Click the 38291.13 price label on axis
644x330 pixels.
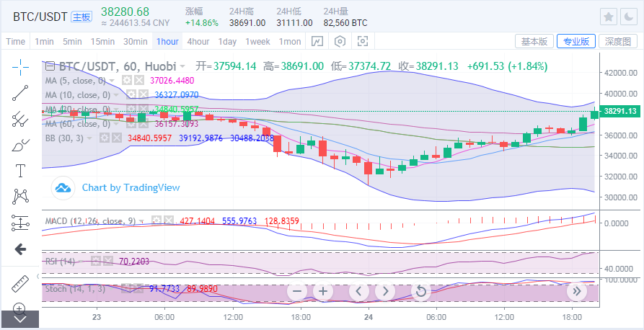click(x=622, y=111)
